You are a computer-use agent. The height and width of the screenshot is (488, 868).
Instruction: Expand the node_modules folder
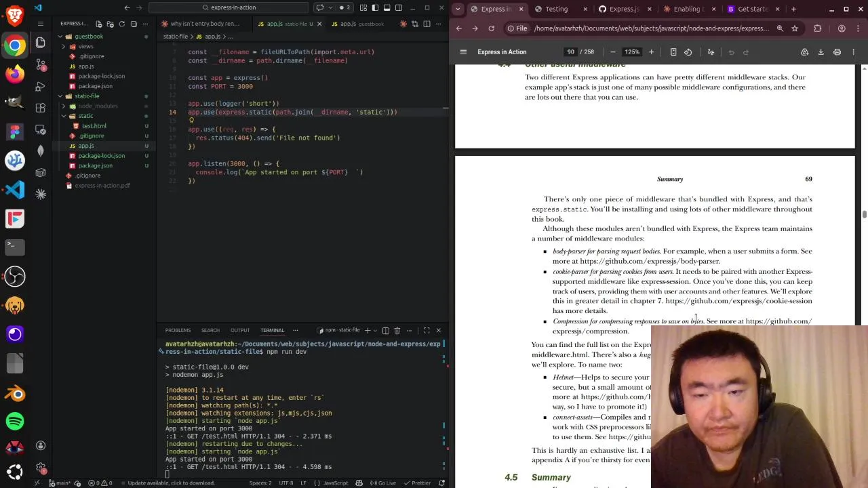[x=97, y=106]
